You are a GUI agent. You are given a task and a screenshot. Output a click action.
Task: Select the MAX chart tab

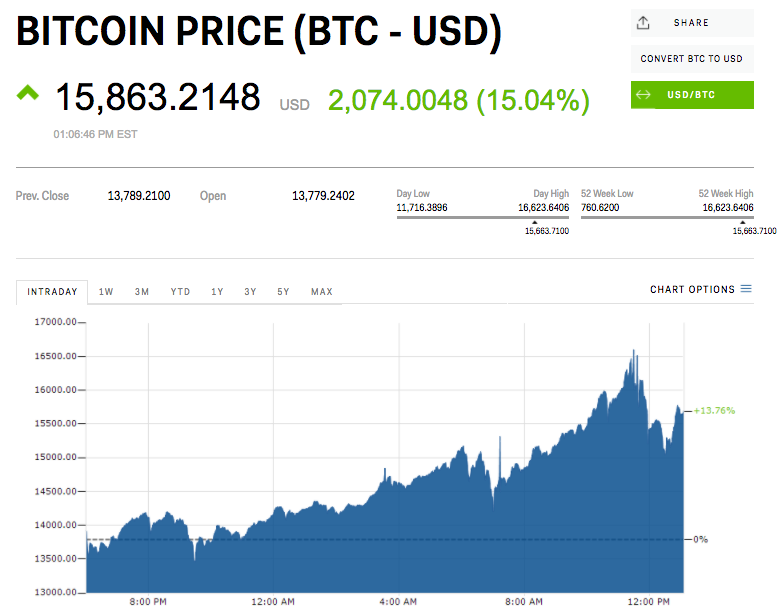click(322, 292)
